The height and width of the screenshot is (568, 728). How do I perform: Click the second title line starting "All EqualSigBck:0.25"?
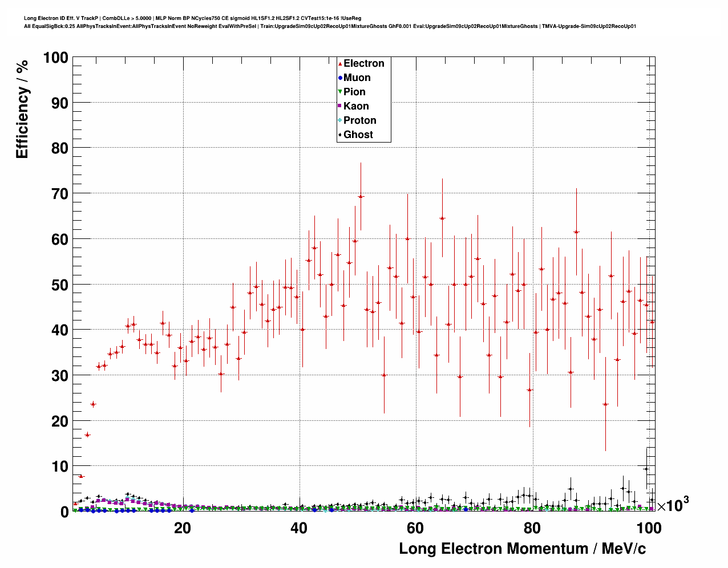(330, 26)
